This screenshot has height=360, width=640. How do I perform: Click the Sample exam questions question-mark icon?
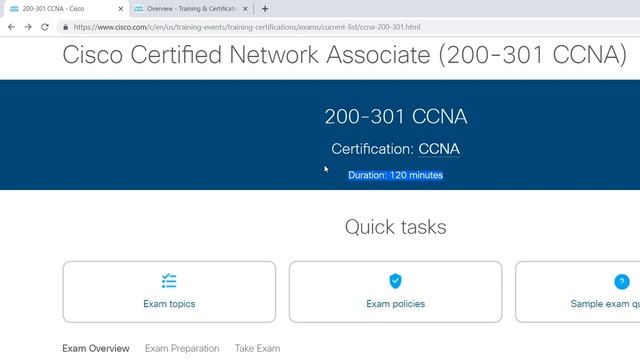[x=622, y=281]
